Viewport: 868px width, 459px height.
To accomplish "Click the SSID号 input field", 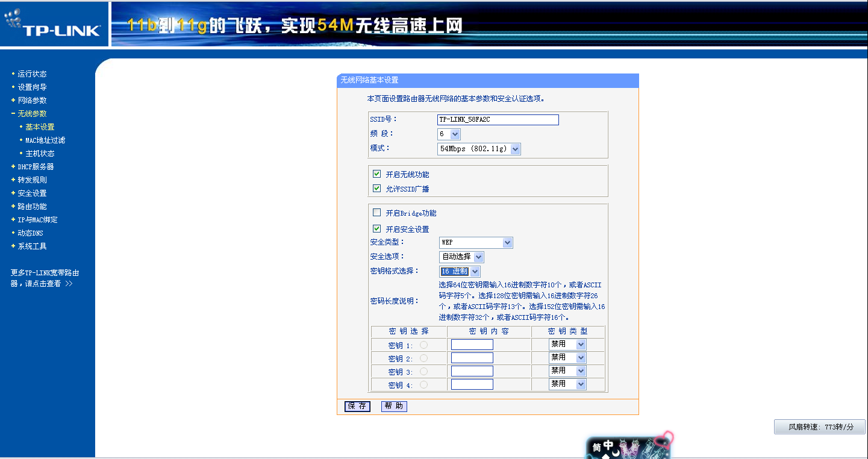I will (498, 119).
